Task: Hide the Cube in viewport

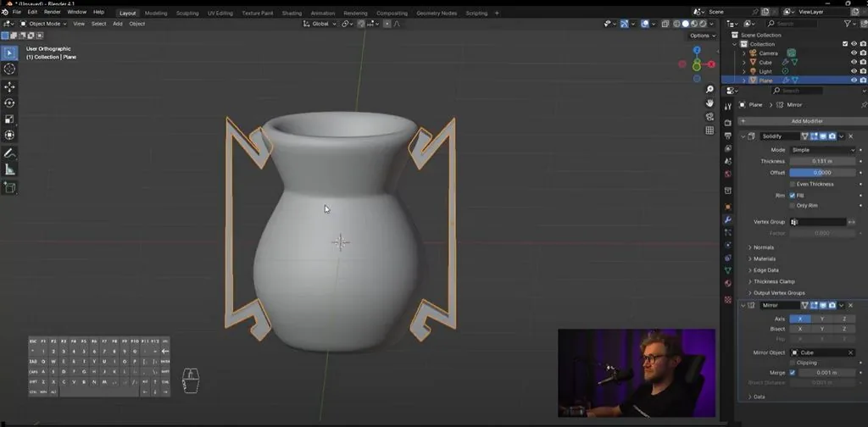Action: pos(854,63)
